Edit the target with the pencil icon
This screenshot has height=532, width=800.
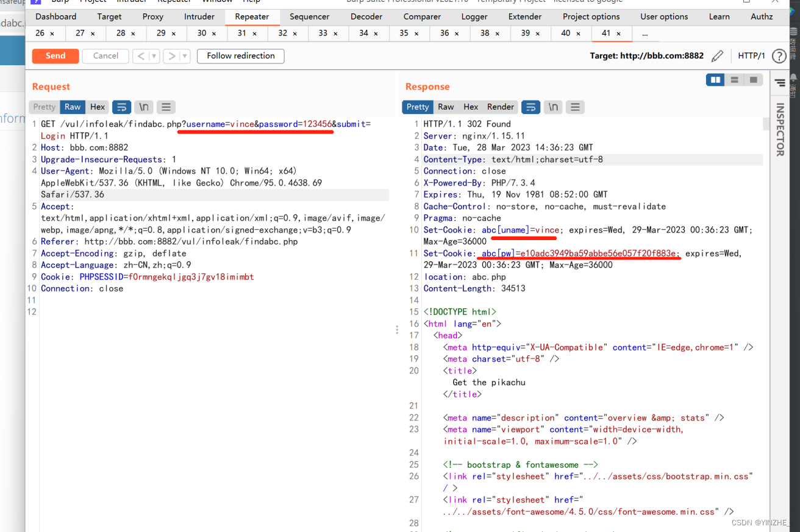[718, 56]
